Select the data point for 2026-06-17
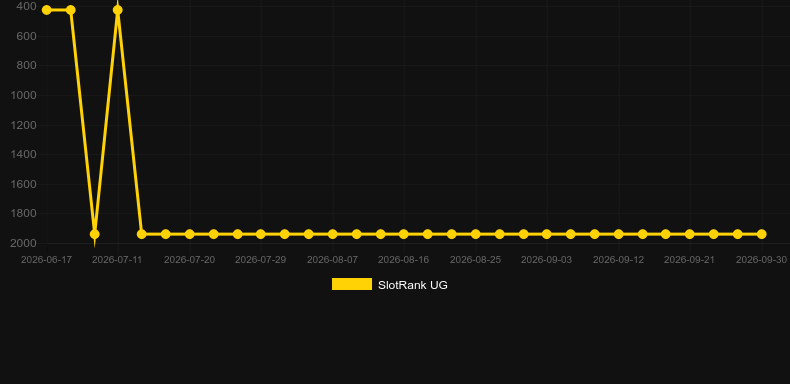 click(46, 10)
